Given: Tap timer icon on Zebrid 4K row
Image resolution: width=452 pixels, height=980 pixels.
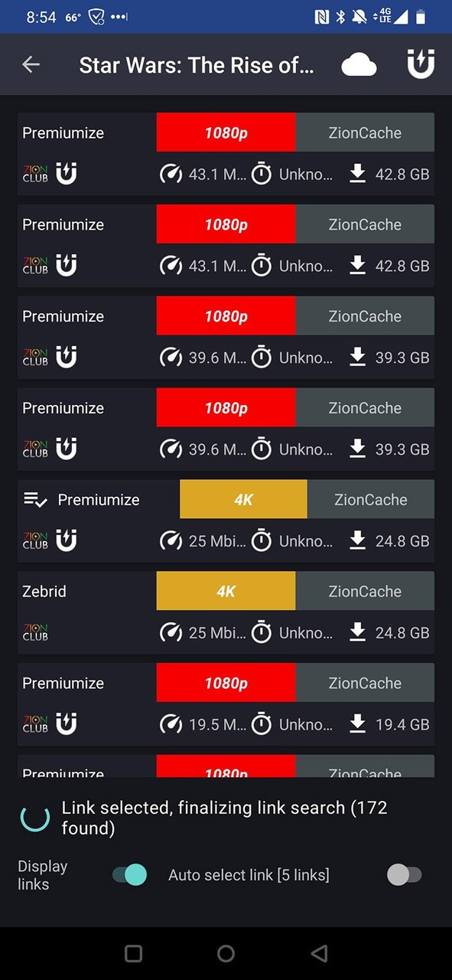Looking at the screenshot, I should [262, 632].
